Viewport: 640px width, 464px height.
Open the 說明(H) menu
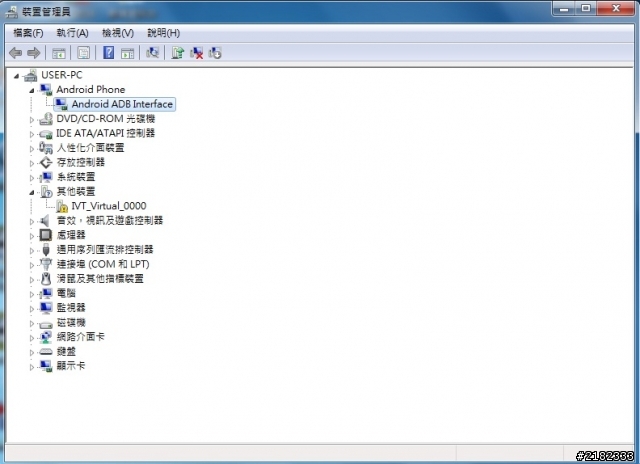click(x=163, y=33)
